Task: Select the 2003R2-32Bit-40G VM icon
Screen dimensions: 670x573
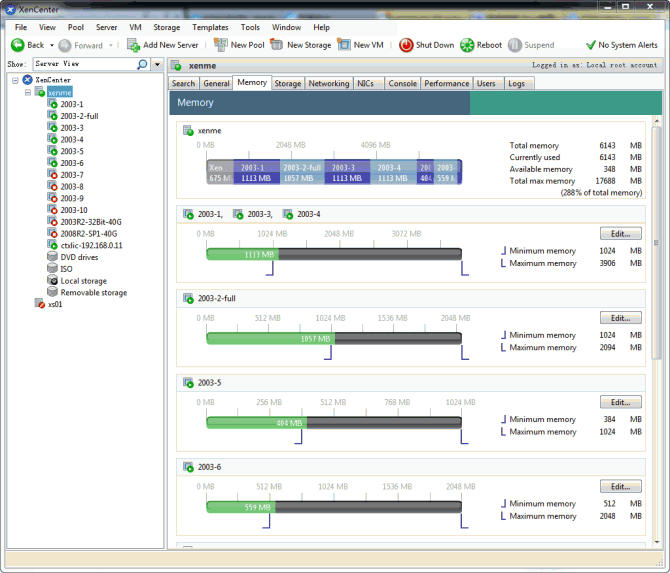Action: (52, 221)
